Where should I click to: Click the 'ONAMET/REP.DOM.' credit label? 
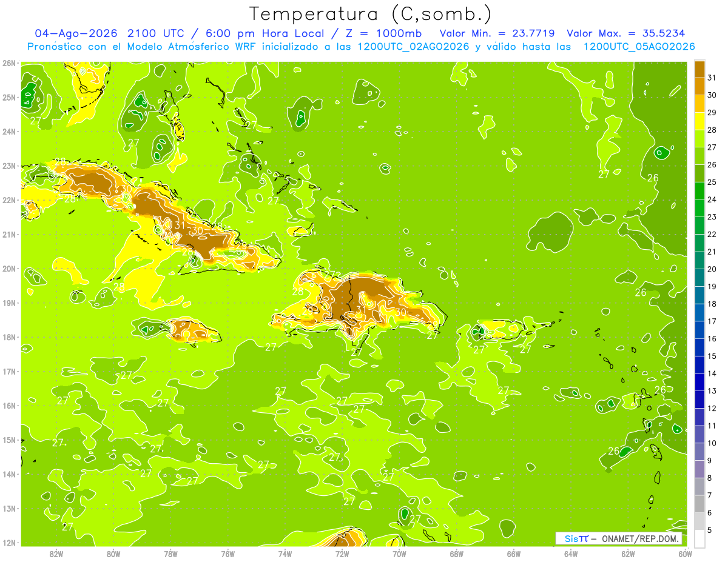pyautogui.click(x=642, y=538)
